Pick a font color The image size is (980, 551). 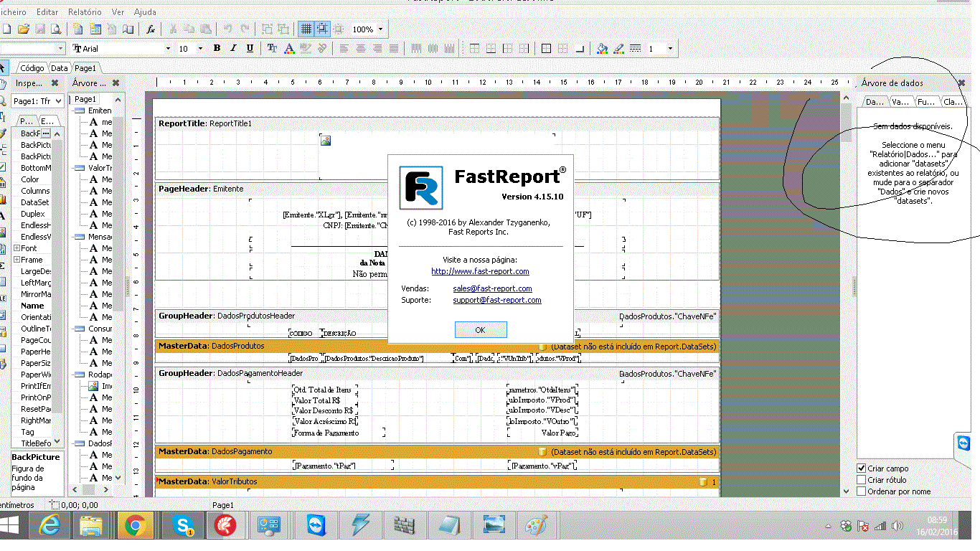[x=289, y=48]
